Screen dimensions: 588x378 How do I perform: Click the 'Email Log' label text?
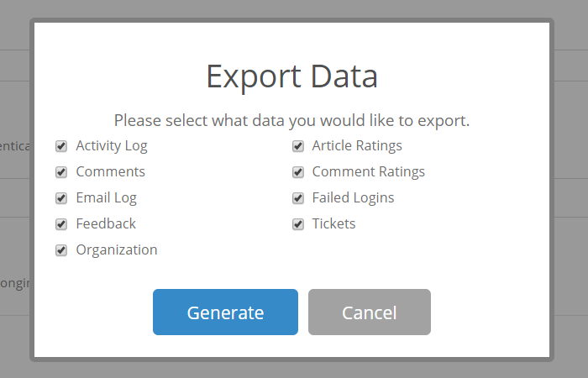click(107, 198)
